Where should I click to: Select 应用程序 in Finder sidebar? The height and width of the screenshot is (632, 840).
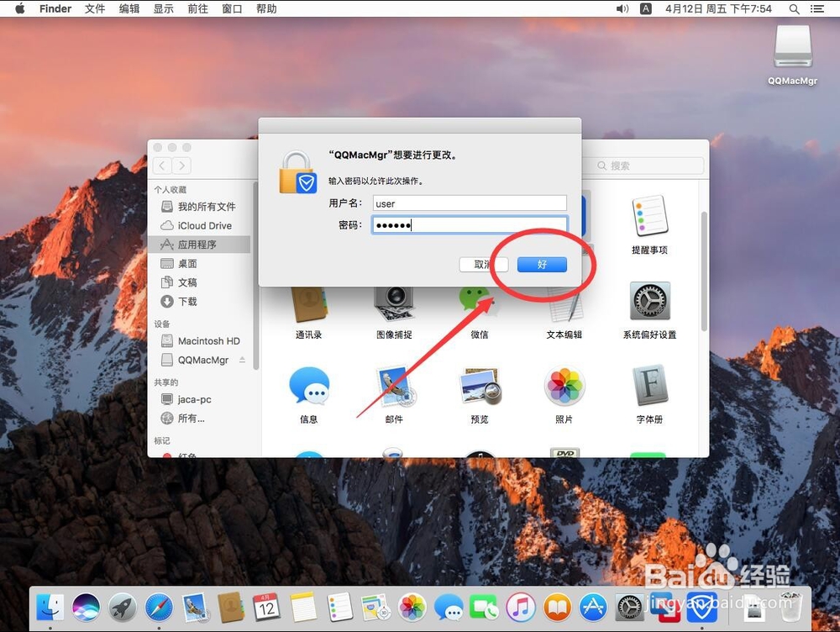[x=199, y=245]
